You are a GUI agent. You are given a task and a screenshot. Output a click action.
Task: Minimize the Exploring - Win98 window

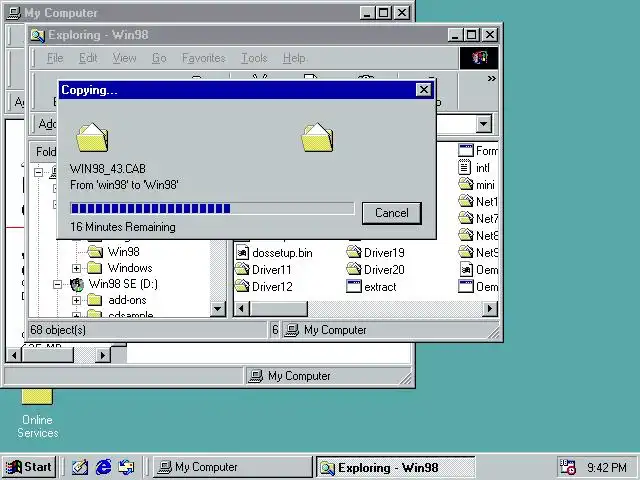pyautogui.click(x=456, y=35)
